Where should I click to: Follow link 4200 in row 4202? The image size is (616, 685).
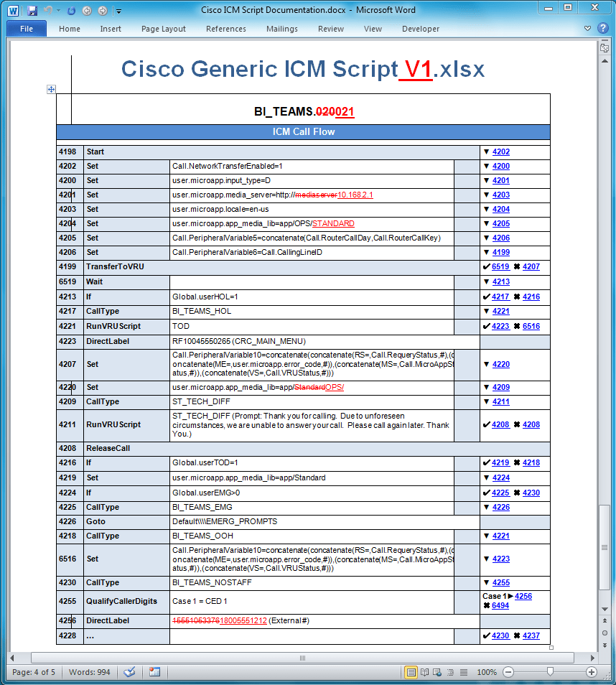click(x=500, y=167)
